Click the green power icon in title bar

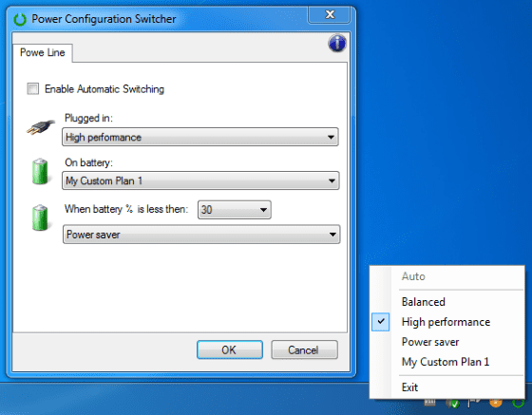click(20, 19)
